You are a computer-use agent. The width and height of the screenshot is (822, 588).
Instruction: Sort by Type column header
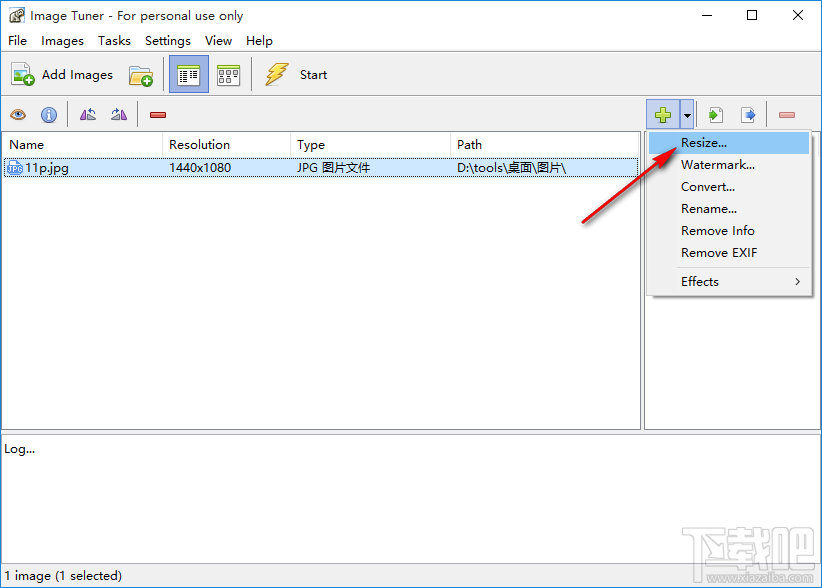(370, 145)
